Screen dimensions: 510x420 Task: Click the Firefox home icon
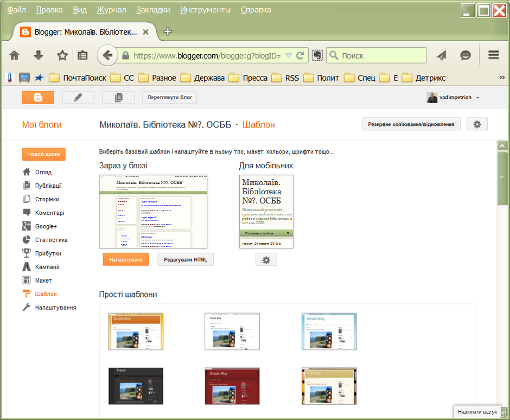pyautogui.click(x=15, y=56)
